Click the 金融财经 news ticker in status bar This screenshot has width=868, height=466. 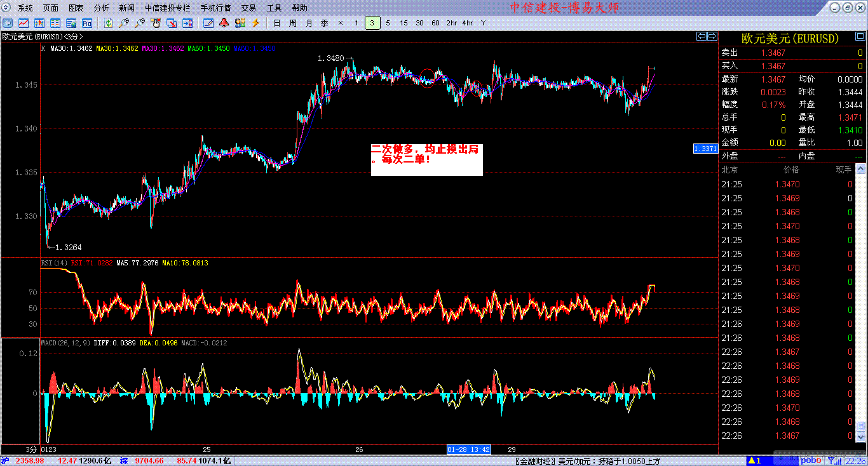[x=587, y=461]
